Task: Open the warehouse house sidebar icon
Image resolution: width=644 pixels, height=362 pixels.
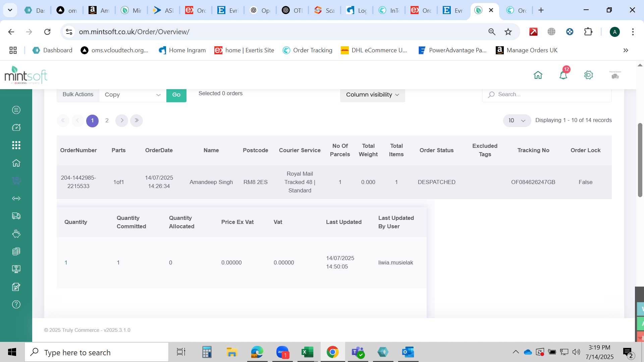Action: coord(16,163)
